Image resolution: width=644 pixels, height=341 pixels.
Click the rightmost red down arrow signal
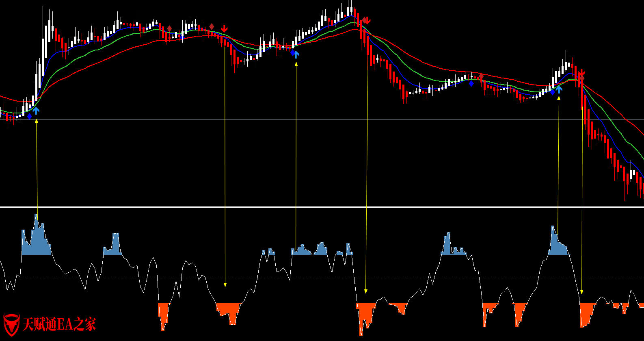[x=581, y=73]
